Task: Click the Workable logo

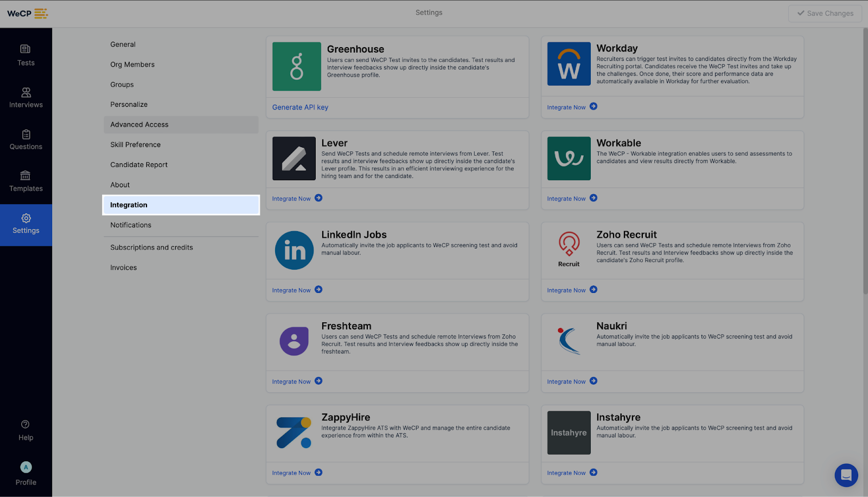Action: (569, 158)
